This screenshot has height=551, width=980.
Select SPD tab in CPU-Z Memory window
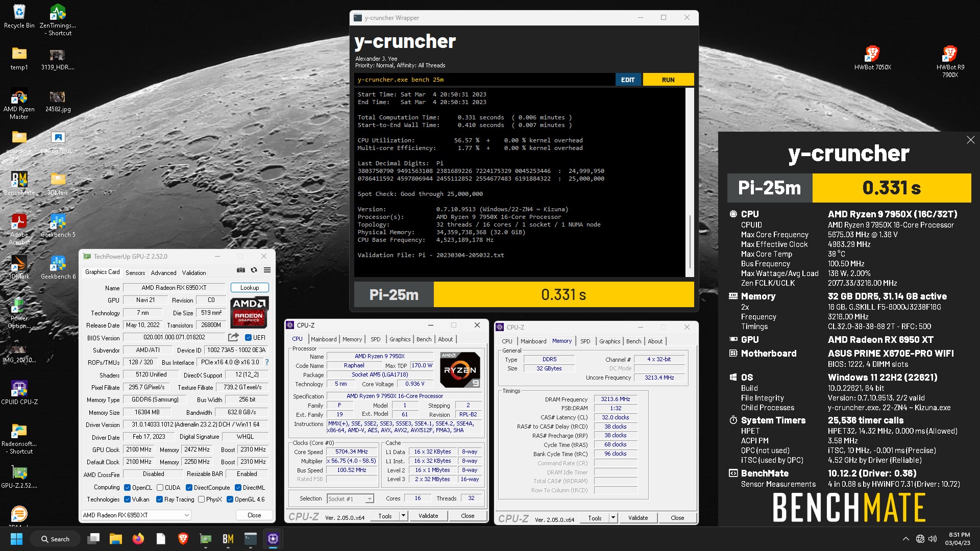pos(585,341)
